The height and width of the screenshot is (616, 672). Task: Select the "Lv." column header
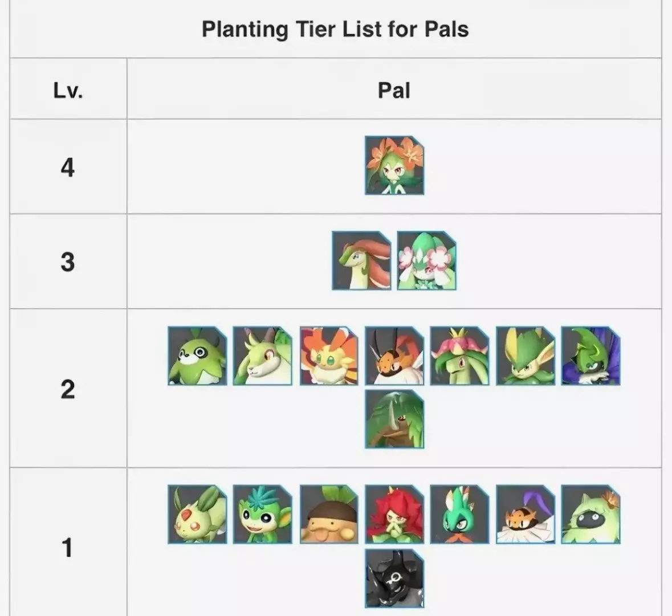[x=68, y=89]
